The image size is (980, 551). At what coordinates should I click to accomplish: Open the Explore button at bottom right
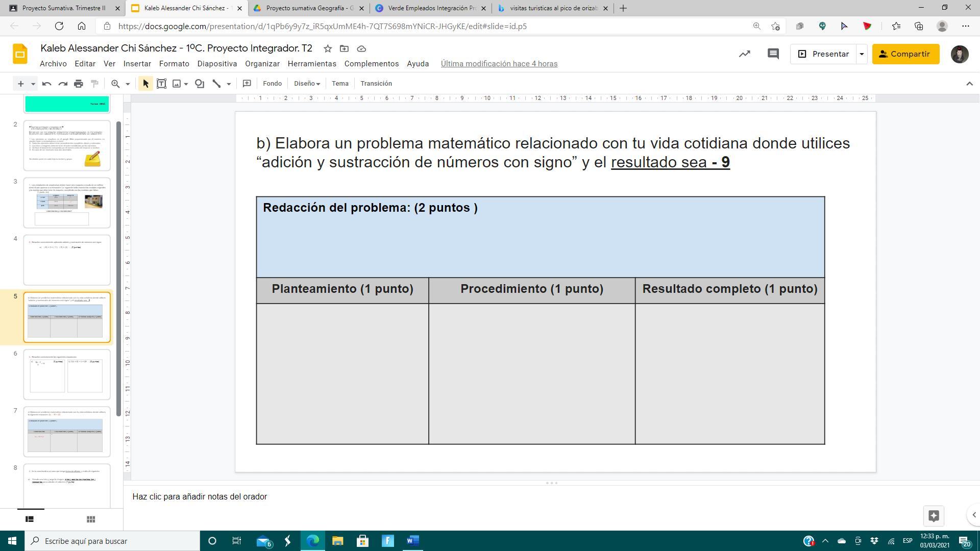pyautogui.click(x=934, y=516)
